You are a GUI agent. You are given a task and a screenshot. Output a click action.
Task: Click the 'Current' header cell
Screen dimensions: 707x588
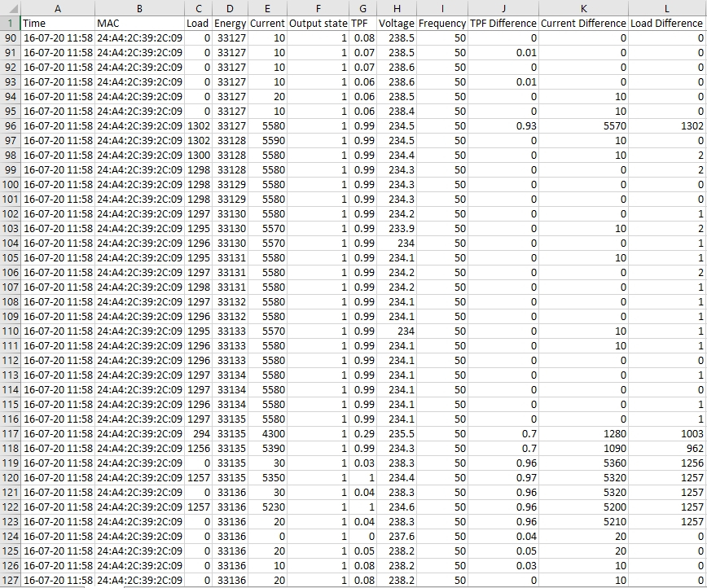point(267,23)
